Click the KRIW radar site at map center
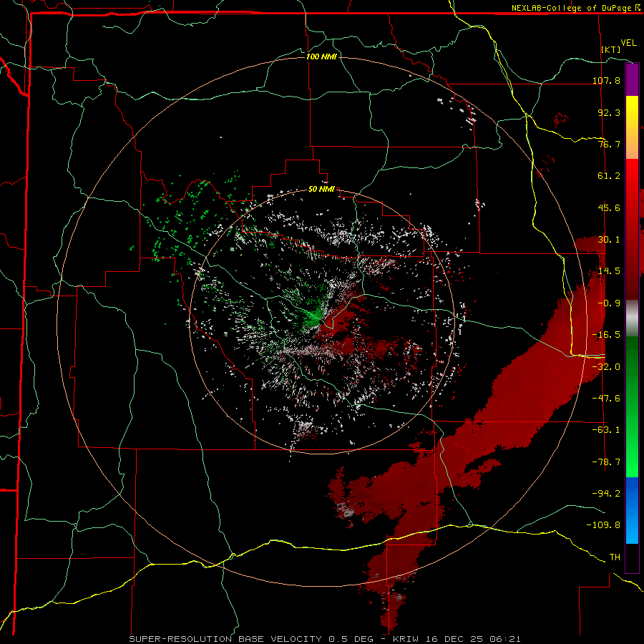The height and width of the screenshot is (644, 644). 323,321
